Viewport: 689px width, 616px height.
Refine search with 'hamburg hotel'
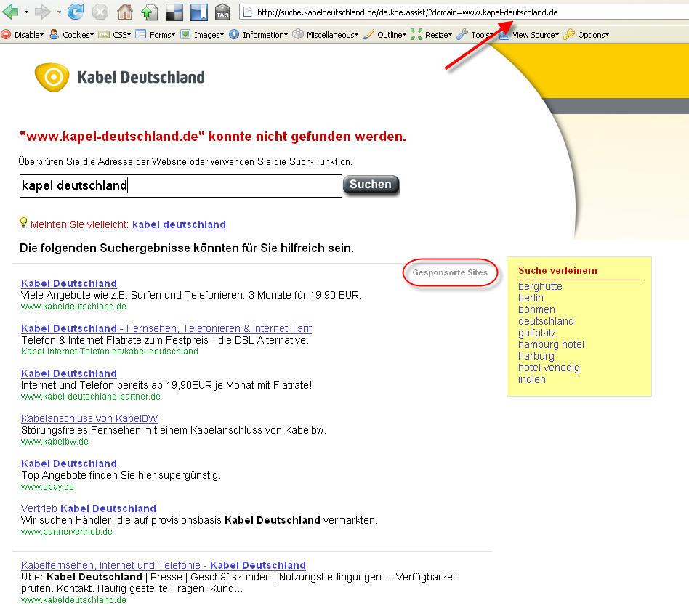551,344
